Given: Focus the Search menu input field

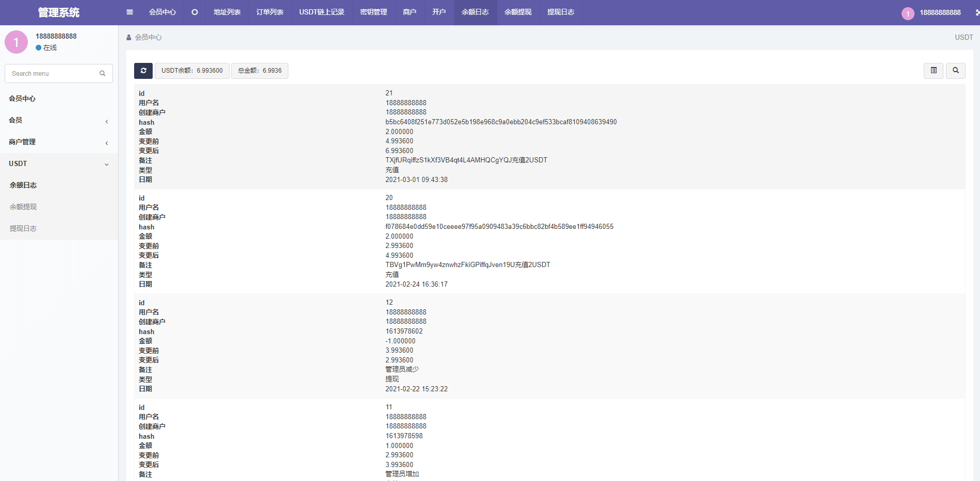Looking at the screenshot, I should tap(52, 74).
